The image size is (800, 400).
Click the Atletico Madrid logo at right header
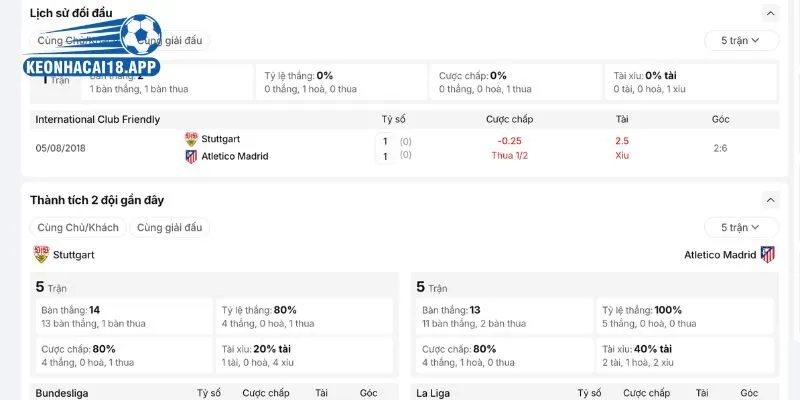point(767,255)
